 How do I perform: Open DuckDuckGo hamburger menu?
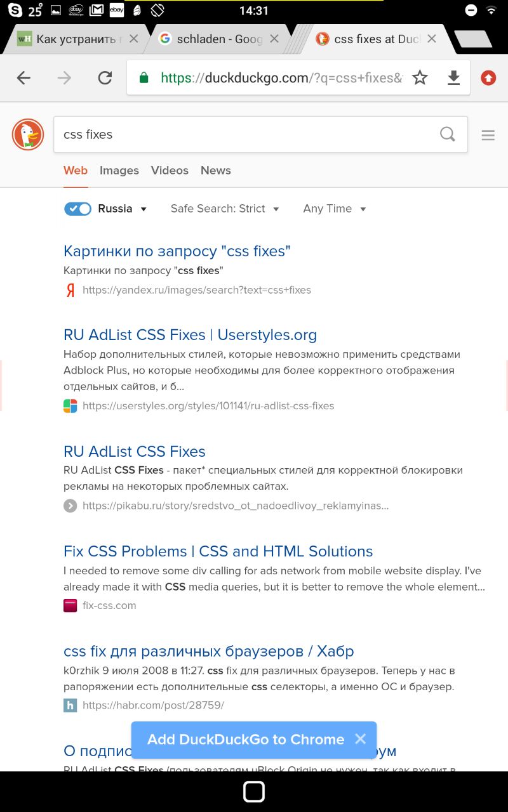pos(488,135)
